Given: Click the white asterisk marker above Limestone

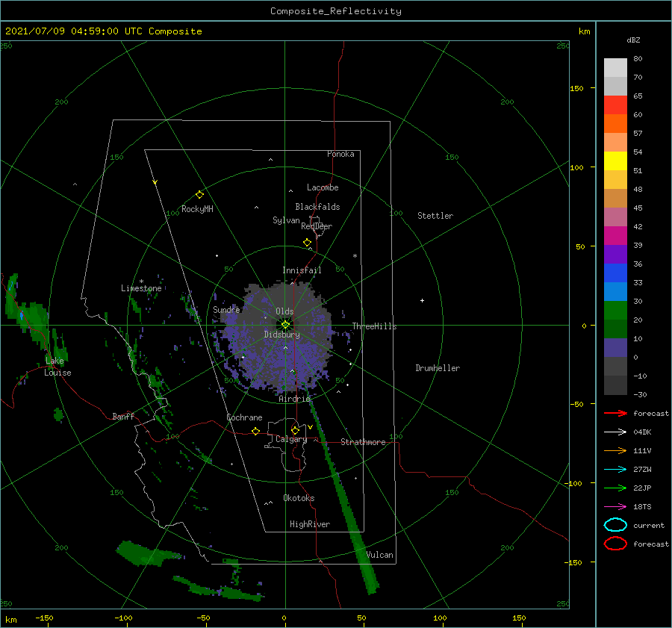Looking at the screenshot, I should point(141,282).
